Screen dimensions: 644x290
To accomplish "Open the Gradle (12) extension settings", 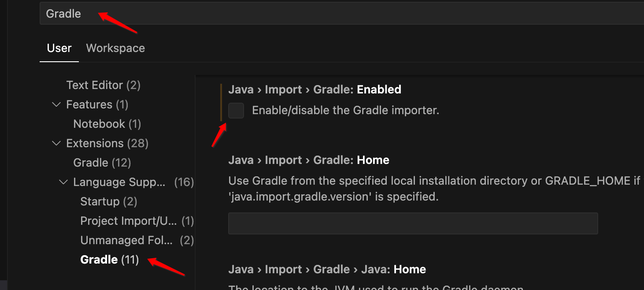I will pyautogui.click(x=102, y=163).
